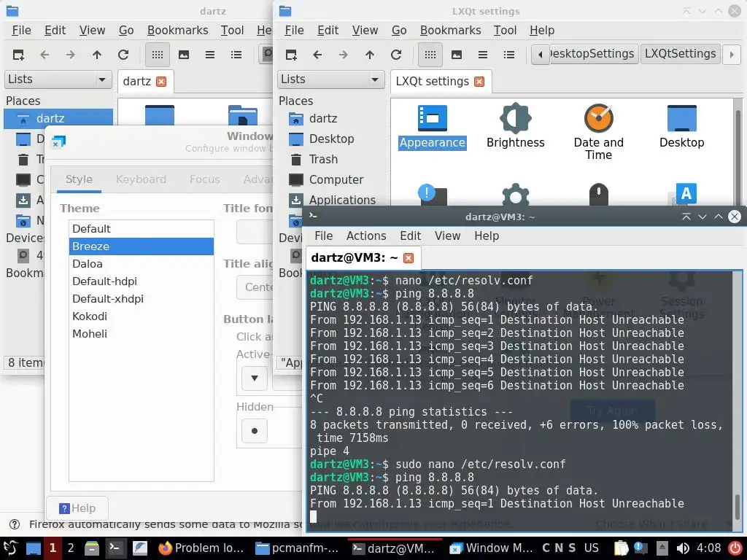Reload the dartz folder view
747x560 pixels.
tap(123, 55)
